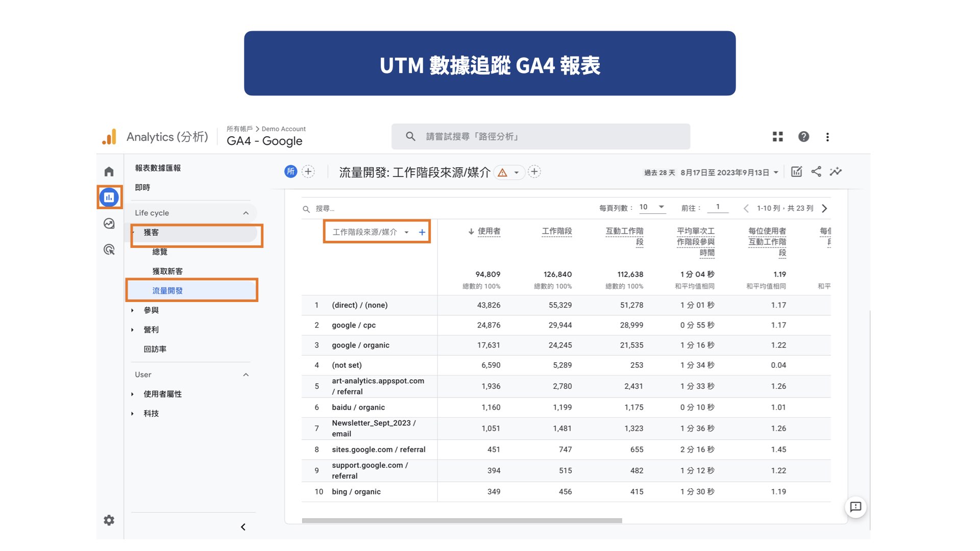
Task: Expand the 使用者屬性 tree node
Action: tap(133, 394)
